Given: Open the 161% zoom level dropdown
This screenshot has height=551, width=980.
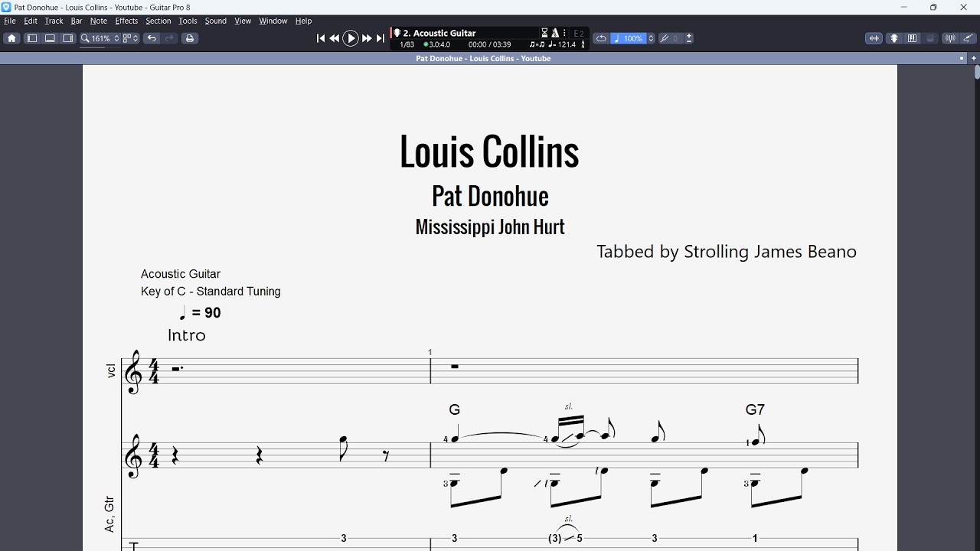Looking at the screenshot, I should (x=106, y=38).
